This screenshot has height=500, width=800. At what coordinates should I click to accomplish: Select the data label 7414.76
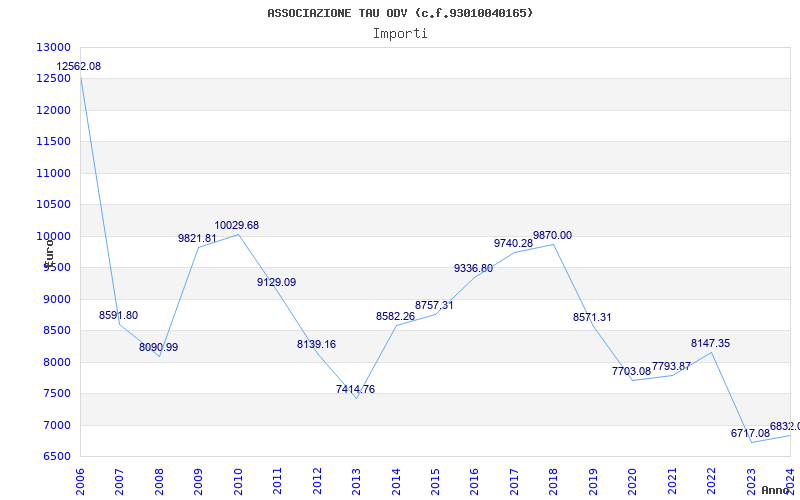[x=355, y=389]
